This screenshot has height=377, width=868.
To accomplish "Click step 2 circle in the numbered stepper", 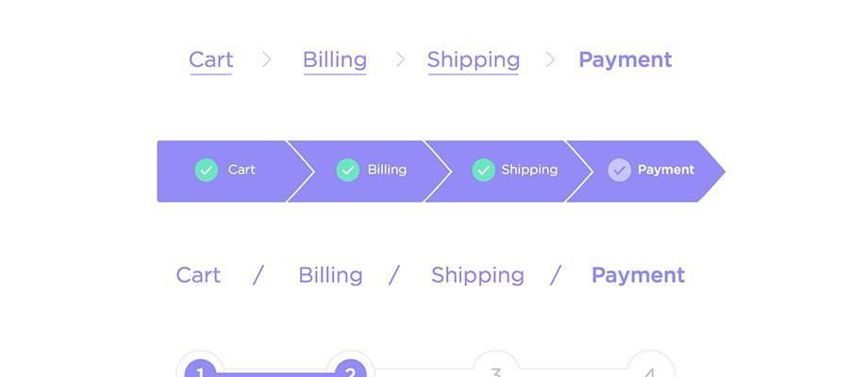I will 350,369.
